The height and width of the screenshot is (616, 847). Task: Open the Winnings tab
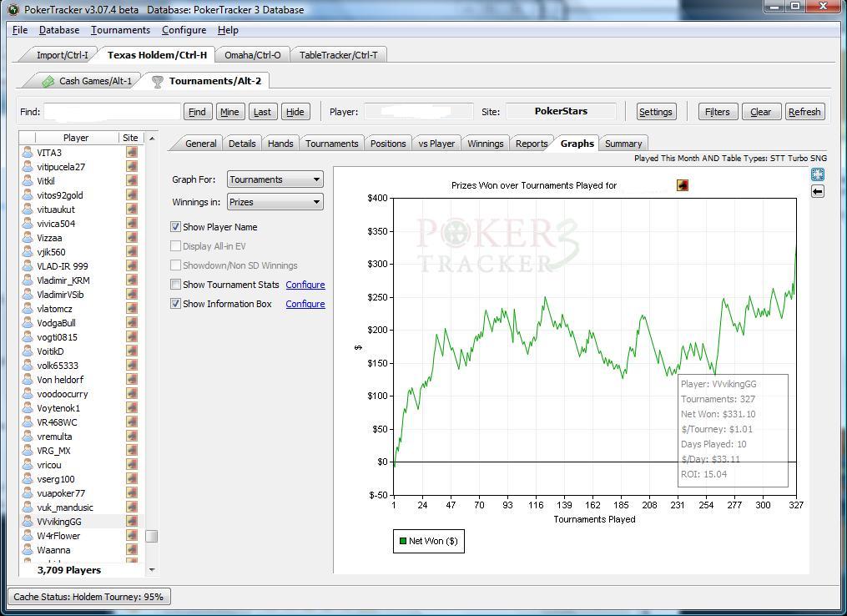(485, 144)
